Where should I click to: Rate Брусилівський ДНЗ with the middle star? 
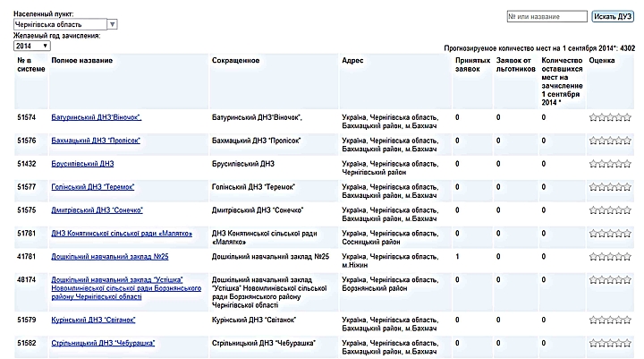611,164
